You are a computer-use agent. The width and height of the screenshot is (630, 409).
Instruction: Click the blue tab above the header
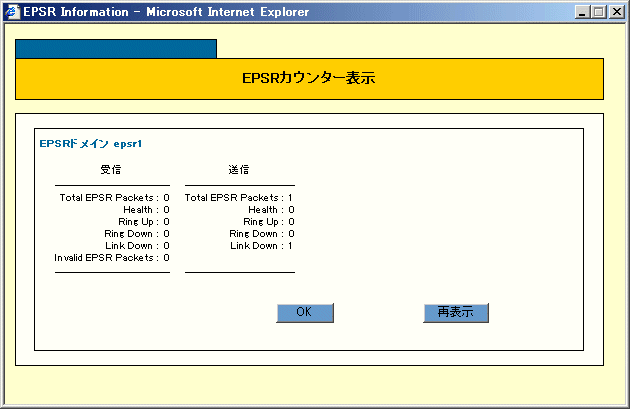[116, 49]
